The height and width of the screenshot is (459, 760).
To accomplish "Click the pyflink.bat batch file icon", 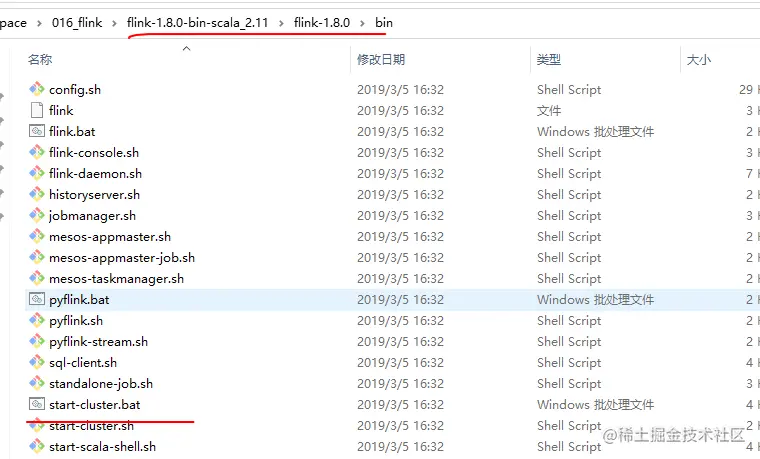I will 37,300.
